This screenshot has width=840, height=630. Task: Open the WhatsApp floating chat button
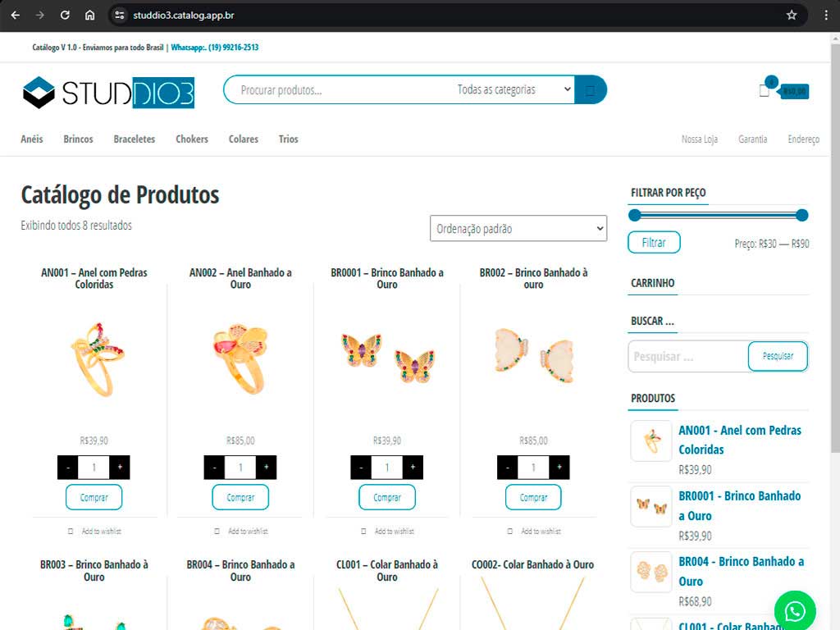[795, 610]
